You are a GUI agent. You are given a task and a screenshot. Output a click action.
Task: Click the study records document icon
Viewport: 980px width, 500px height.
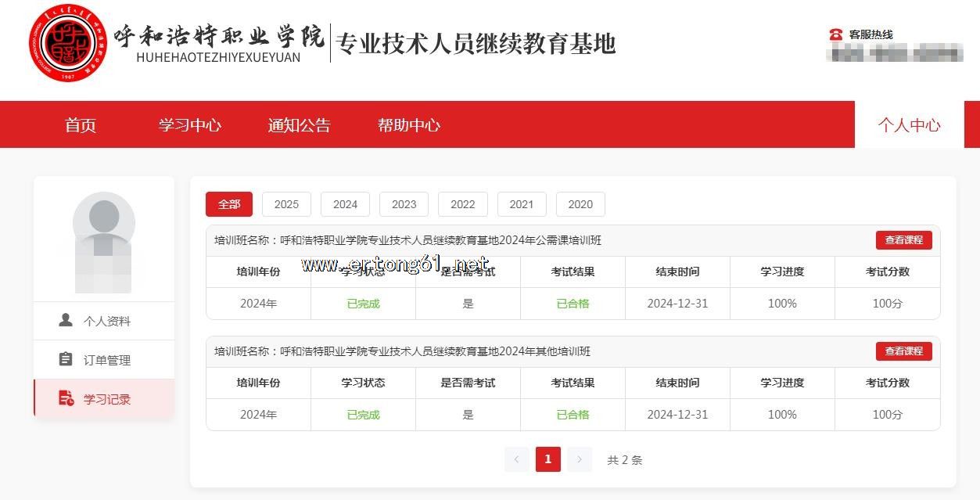[x=66, y=399]
